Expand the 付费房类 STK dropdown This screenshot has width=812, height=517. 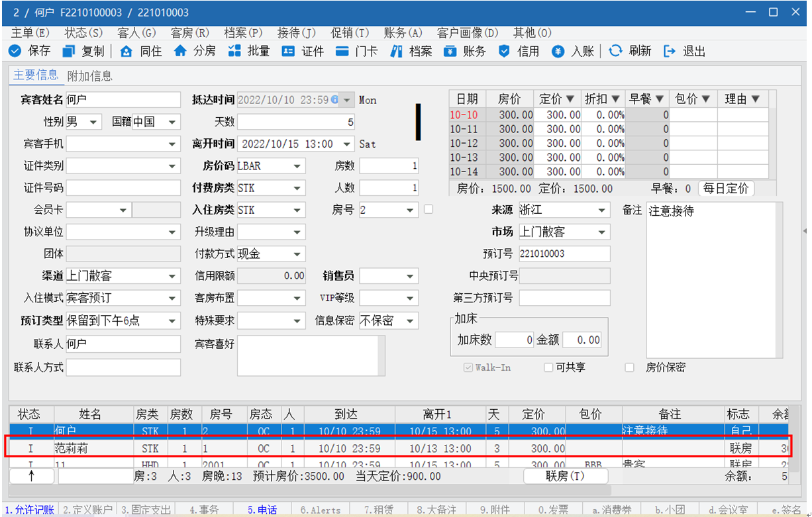(297, 188)
